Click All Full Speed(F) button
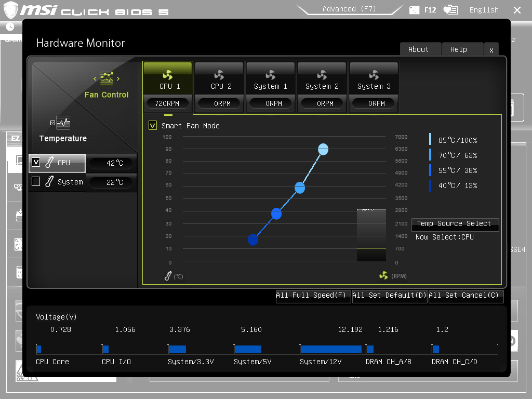Viewport: 532px width, 399px height. click(313, 296)
